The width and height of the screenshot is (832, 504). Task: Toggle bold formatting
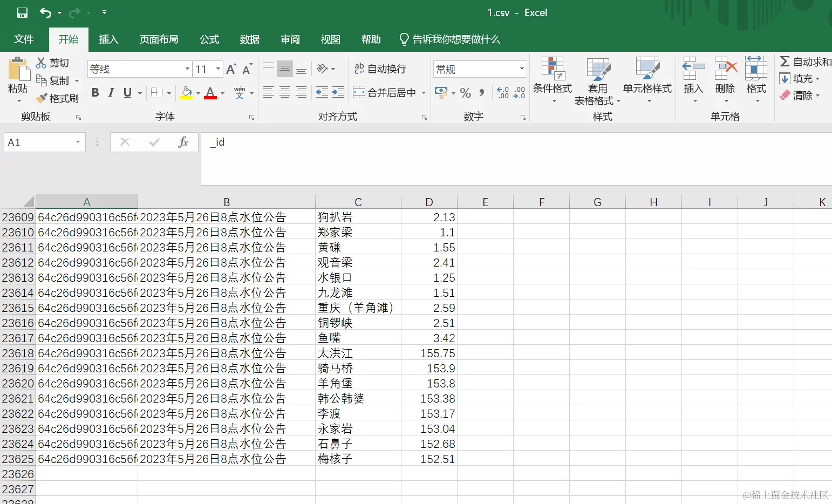pyautogui.click(x=96, y=93)
